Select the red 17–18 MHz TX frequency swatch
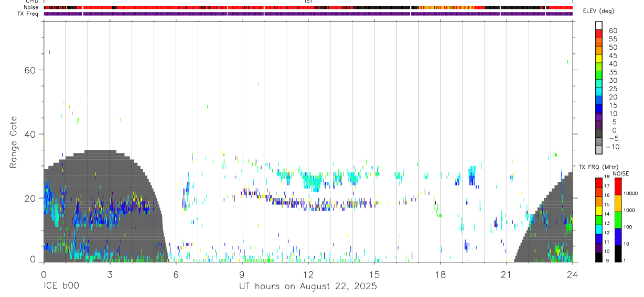Screen dimensions: 644x297 [599, 182]
